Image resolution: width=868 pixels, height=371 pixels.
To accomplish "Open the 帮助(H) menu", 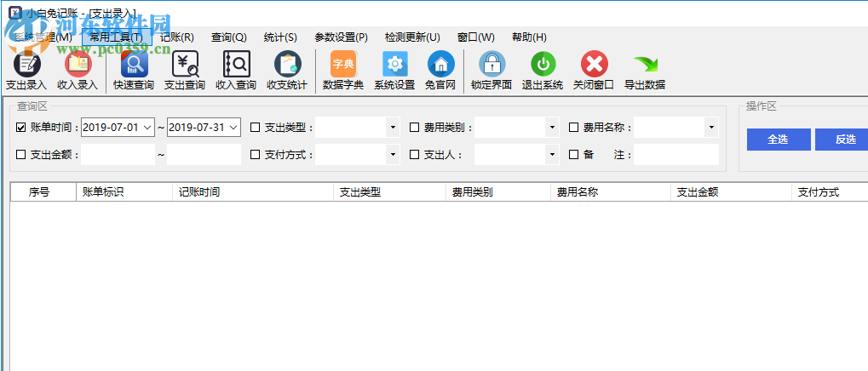I will coord(529,37).
